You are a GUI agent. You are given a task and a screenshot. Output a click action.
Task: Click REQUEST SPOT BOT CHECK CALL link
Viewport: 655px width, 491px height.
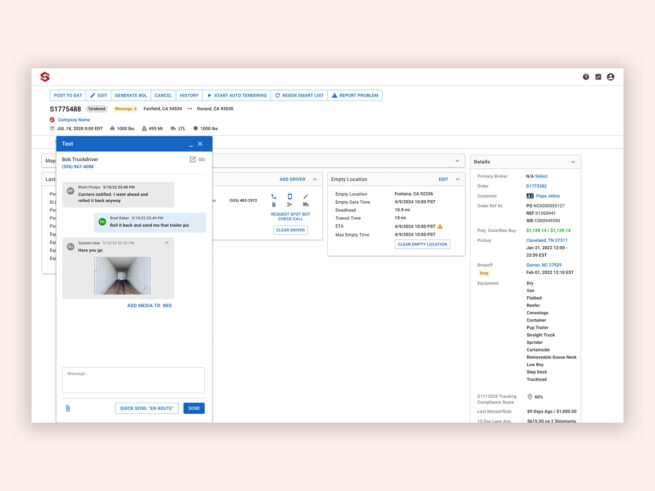(x=290, y=216)
